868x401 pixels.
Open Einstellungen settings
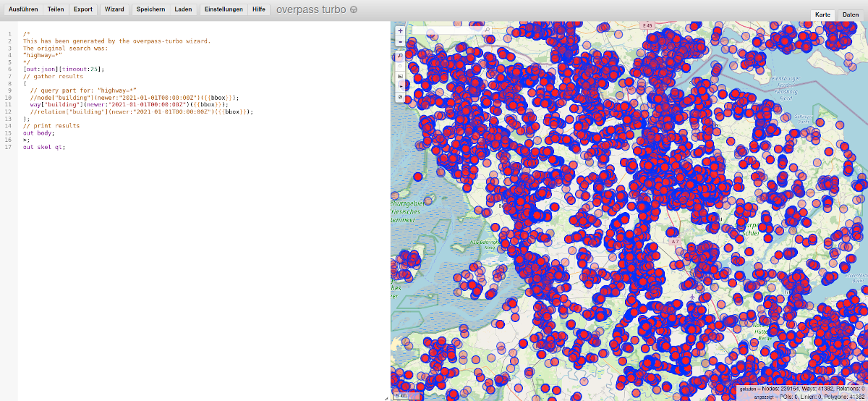click(x=224, y=10)
